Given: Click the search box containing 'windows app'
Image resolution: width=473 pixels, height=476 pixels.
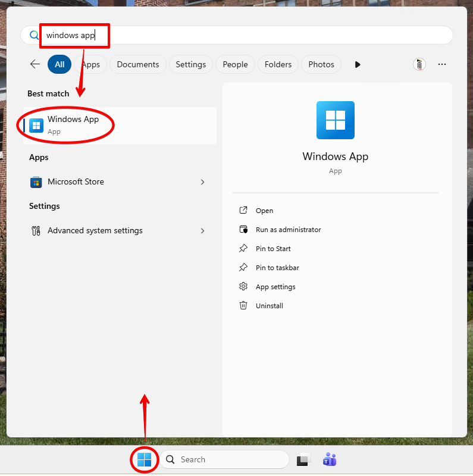Looking at the screenshot, I should pos(238,35).
